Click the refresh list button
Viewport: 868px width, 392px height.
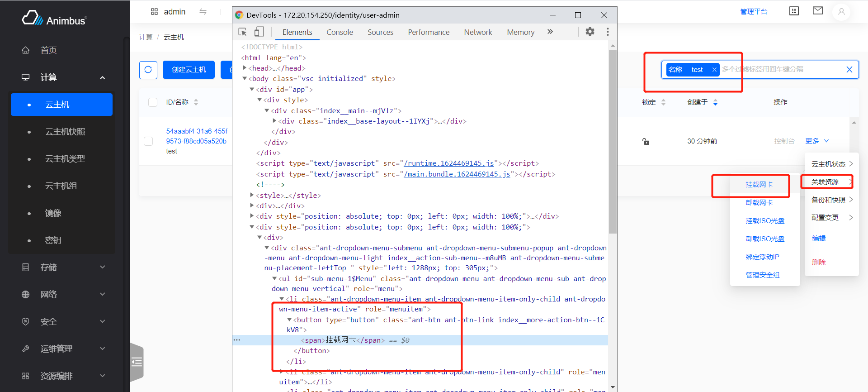pos(148,70)
